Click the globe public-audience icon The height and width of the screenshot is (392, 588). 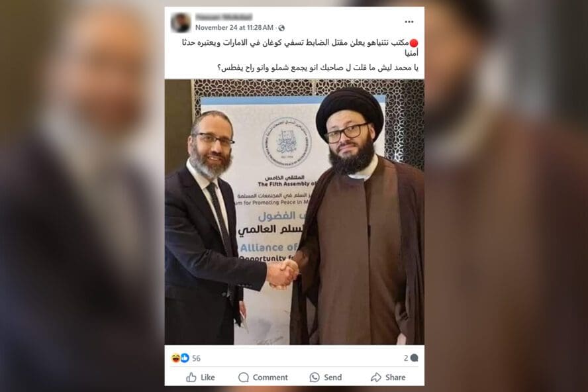click(281, 28)
